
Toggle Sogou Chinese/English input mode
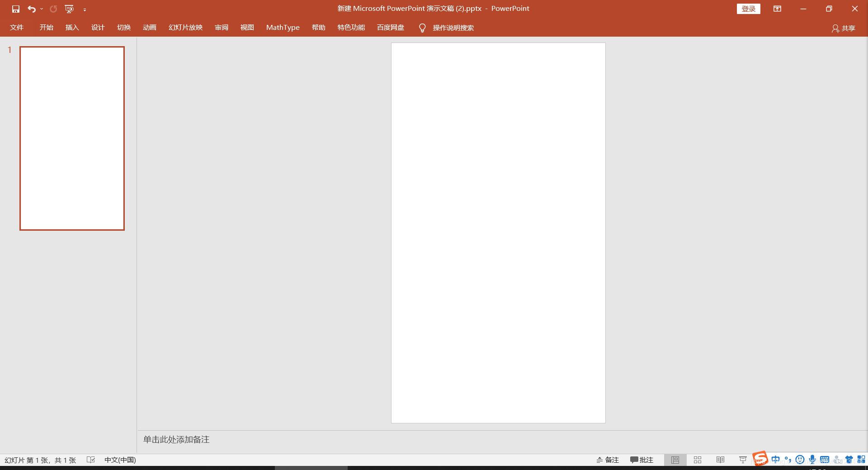776,460
